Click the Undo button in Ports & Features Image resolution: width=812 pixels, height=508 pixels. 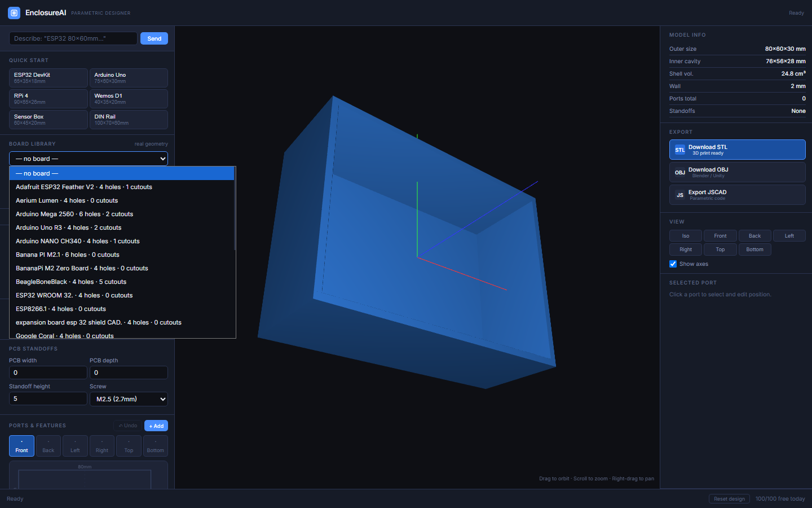click(128, 426)
